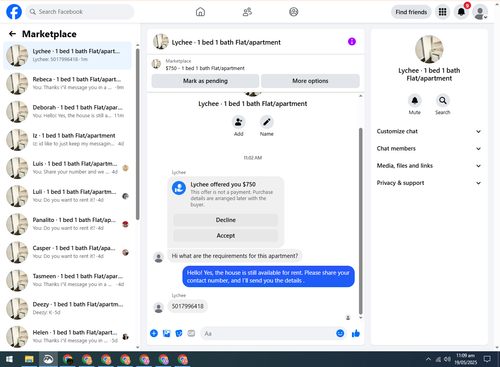The image size is (500, 367).
Task: Click the Mark as pending button
Action: [x=205, y=81]
